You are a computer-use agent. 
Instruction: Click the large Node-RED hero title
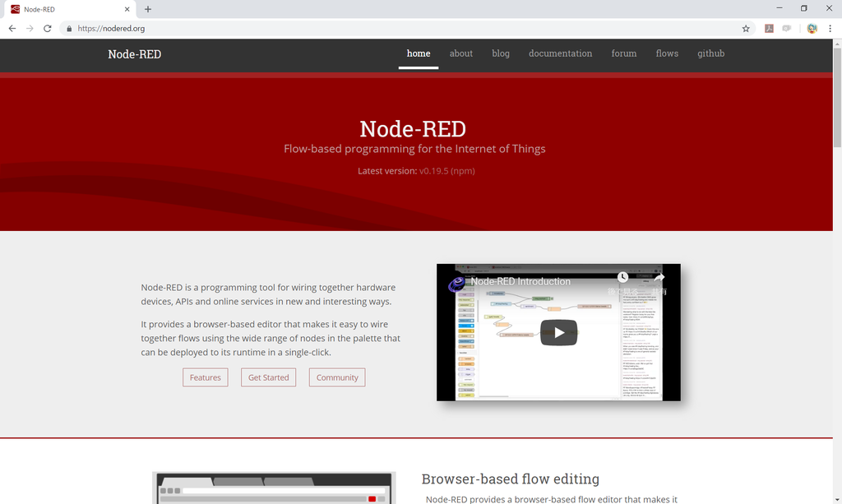coord(413,129)
